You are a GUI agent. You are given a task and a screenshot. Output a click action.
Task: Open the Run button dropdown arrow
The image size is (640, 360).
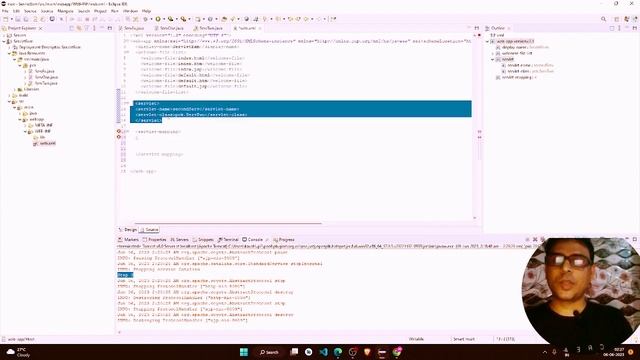tap(164, 19)
